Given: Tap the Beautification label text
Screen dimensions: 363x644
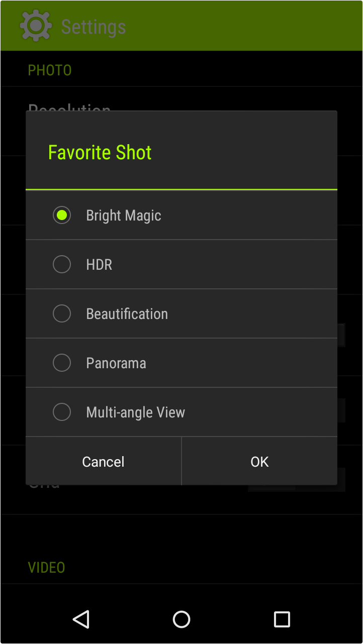Looking at the screenshot, I should [x=127, y=314].
